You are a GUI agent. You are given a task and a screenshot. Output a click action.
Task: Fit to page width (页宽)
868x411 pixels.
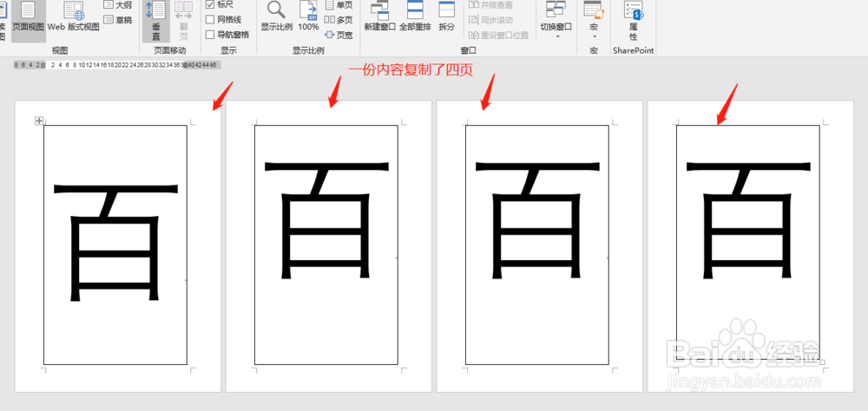tap(339, 35)
